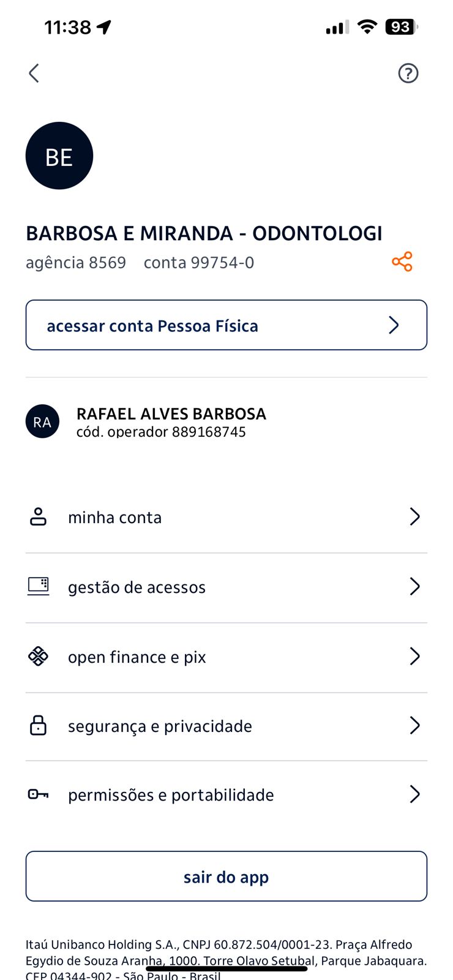453x980 pixels.
Task: Open chevron for permissões e portabilidade
Action: [x=414, y=794]
